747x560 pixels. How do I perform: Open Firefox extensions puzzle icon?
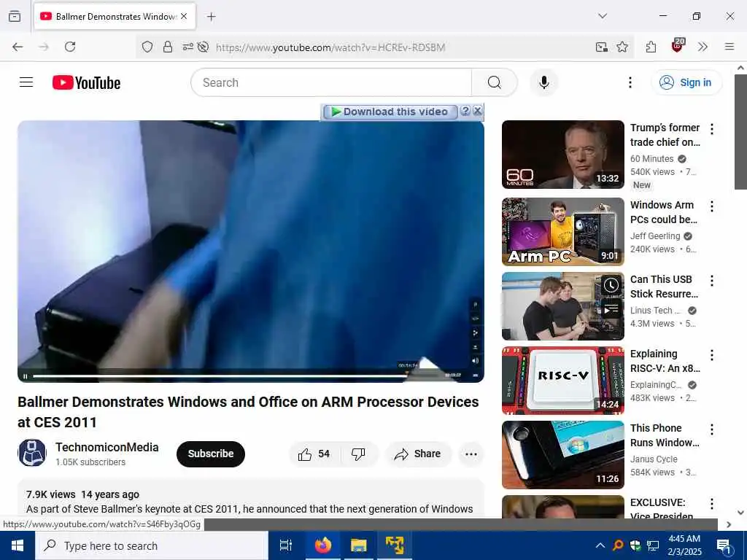tap(651, 47)
